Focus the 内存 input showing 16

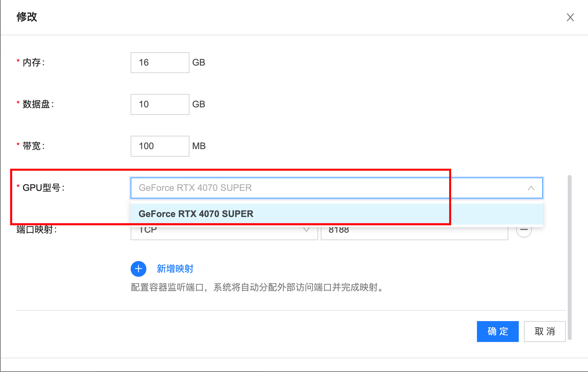(160, 63)
